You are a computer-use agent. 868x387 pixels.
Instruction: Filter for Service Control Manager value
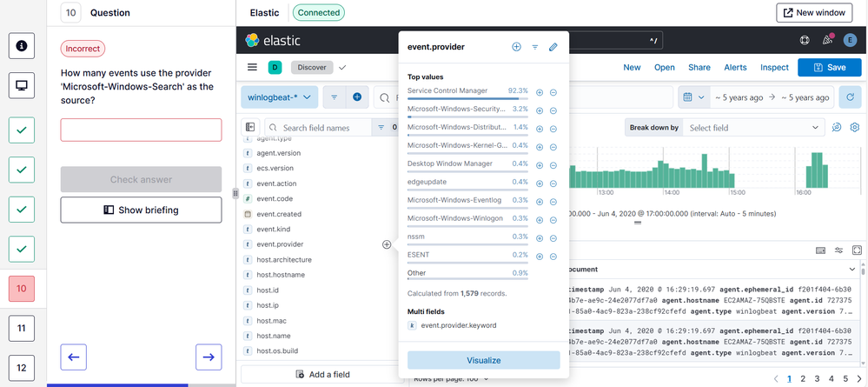point(539,91)
